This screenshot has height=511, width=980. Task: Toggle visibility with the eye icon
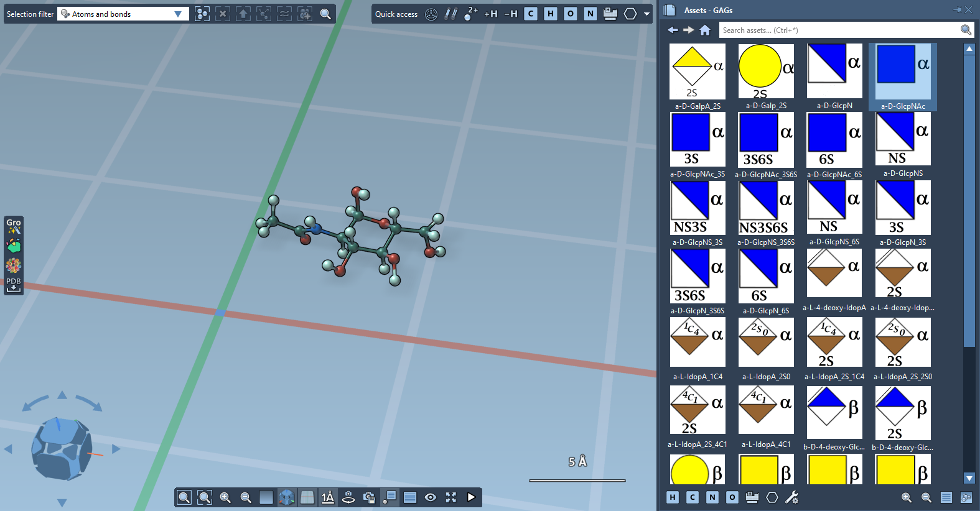[430, 497]
